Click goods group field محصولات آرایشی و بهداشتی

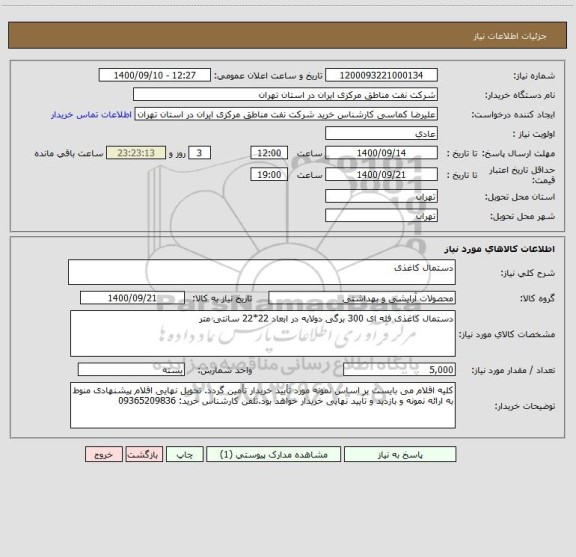(362, 298)
